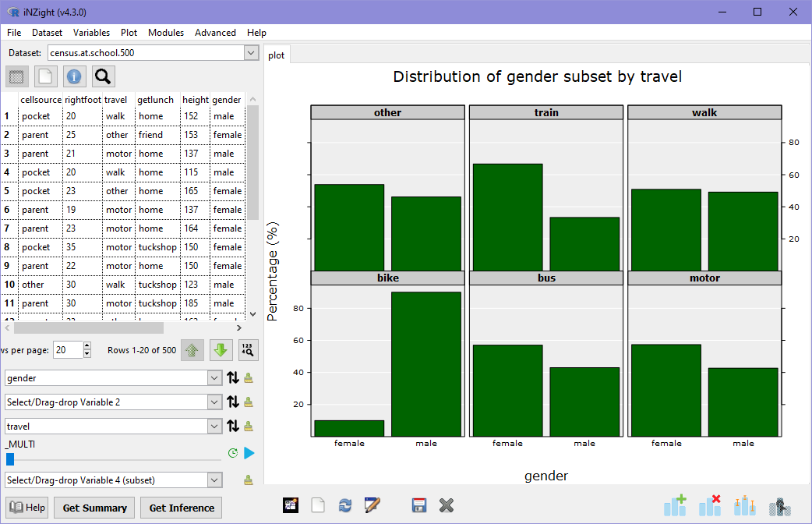The image size is (812, 524).
Task: Swap variable order using arrows beside gender
Action: [232, 377]
